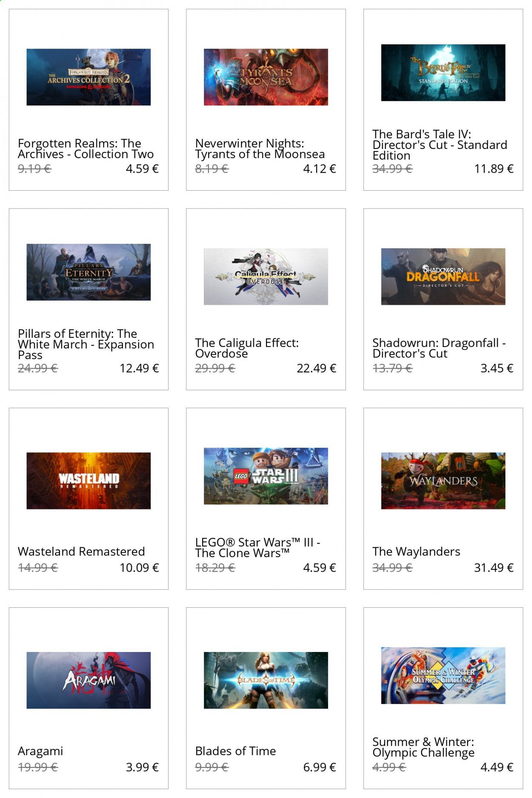Click the Blades of Time title text
This screenshot has height=798, width=532.
235,751
